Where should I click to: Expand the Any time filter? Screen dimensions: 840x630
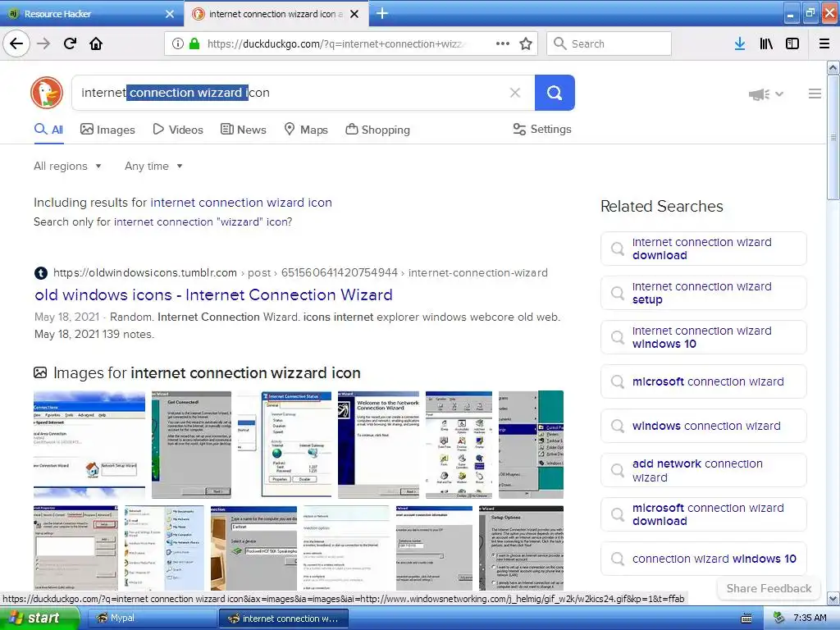(x=153, y=166)
